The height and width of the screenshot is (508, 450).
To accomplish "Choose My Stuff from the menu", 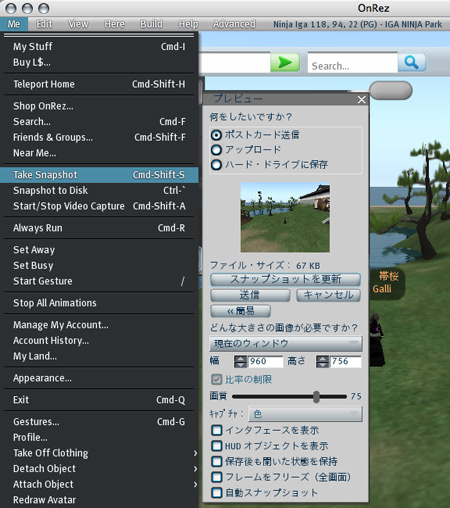I will 99,46.
